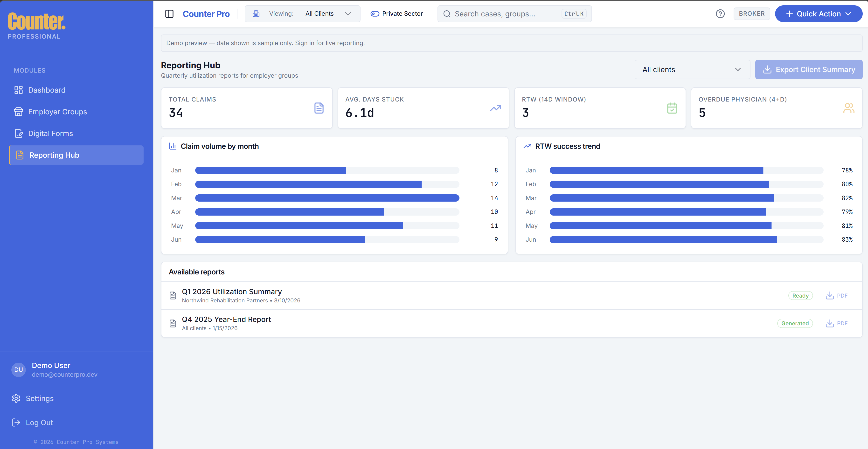The image size is (868, 449).
Task: Click the trend icon on Avg. Days Stuck card
Action: [x=495, y=108]
